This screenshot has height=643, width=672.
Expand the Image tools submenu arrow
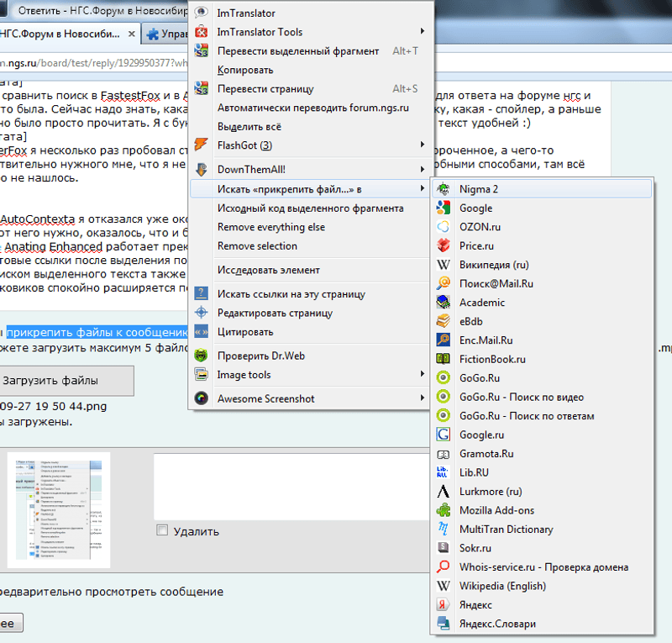click(422, 375)
